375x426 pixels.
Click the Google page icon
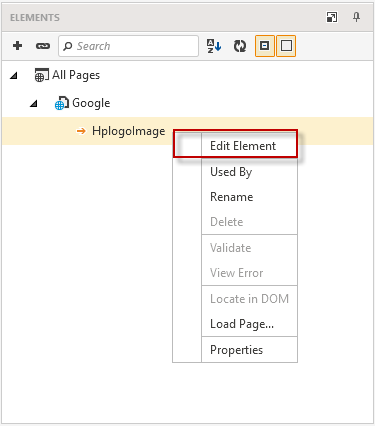click(x=62, y=103)
